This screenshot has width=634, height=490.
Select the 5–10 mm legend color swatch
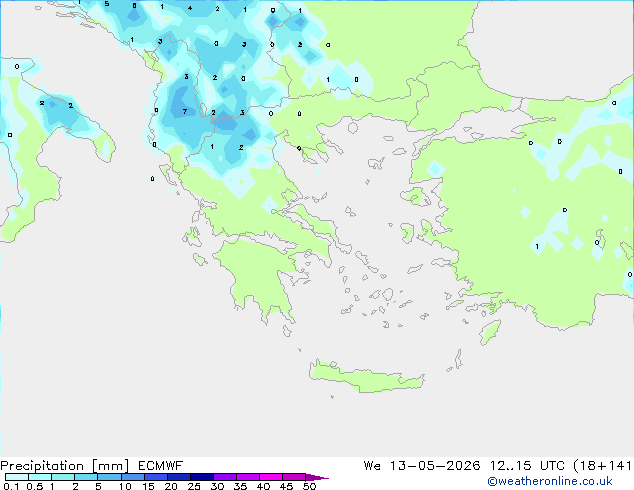pos(109,477)
